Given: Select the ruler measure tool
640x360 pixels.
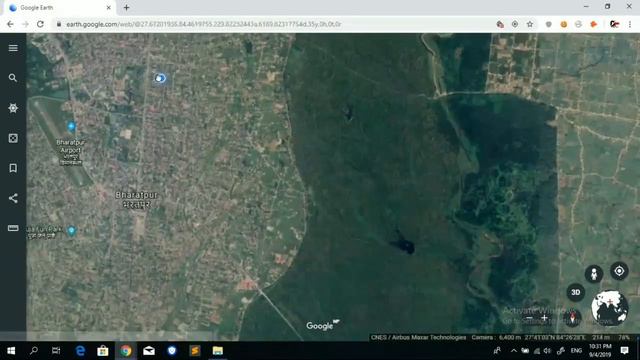Looking at the screenshot, I should [13, 228].
